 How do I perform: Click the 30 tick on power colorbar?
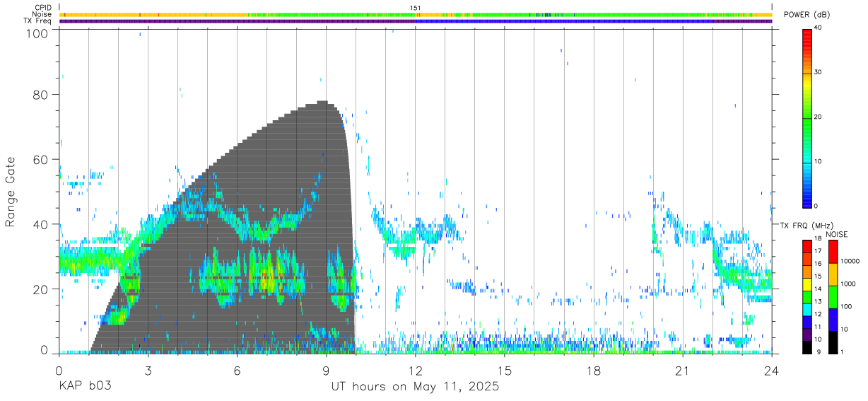[x=819, y=72]
